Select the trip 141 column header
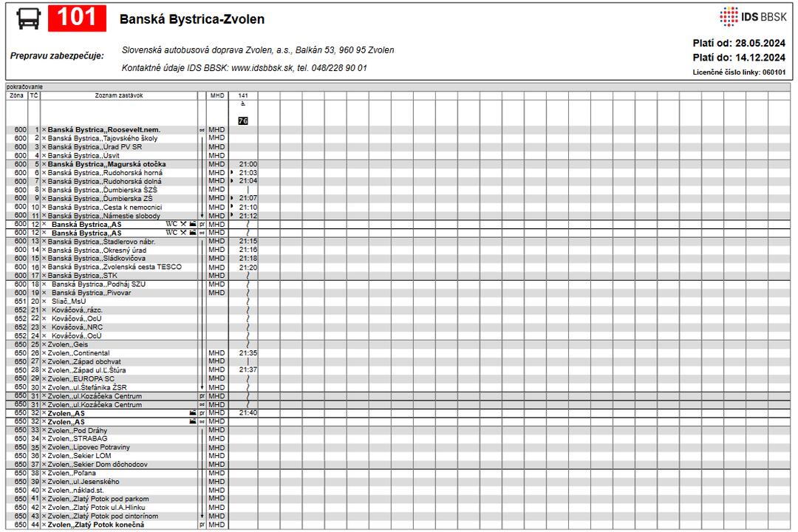The height and width of the screenshot is (532, 798). click(243, 95)
